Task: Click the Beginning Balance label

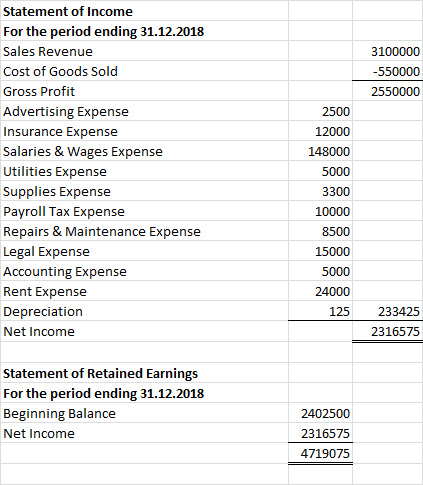Action: click(x=59, y=414)
